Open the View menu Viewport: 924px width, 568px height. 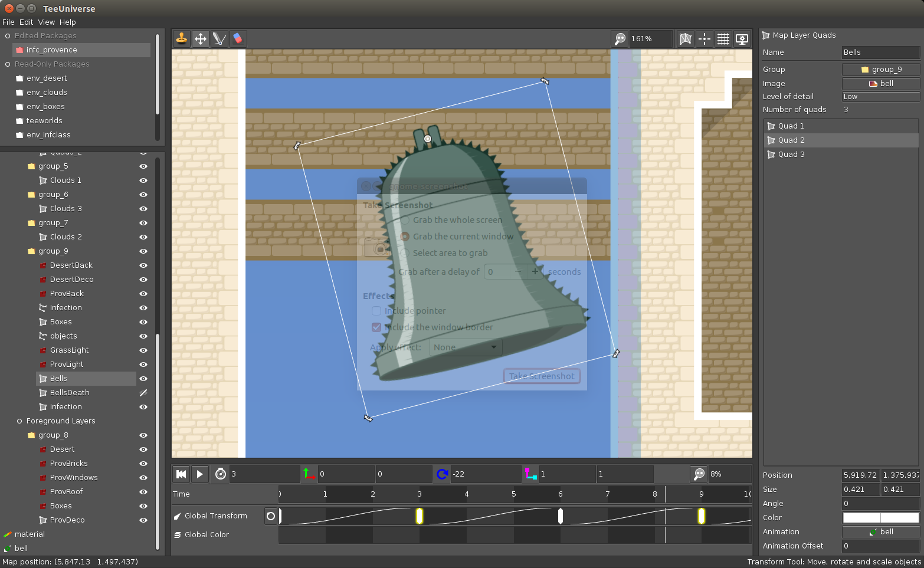click(x=46, y=22)
